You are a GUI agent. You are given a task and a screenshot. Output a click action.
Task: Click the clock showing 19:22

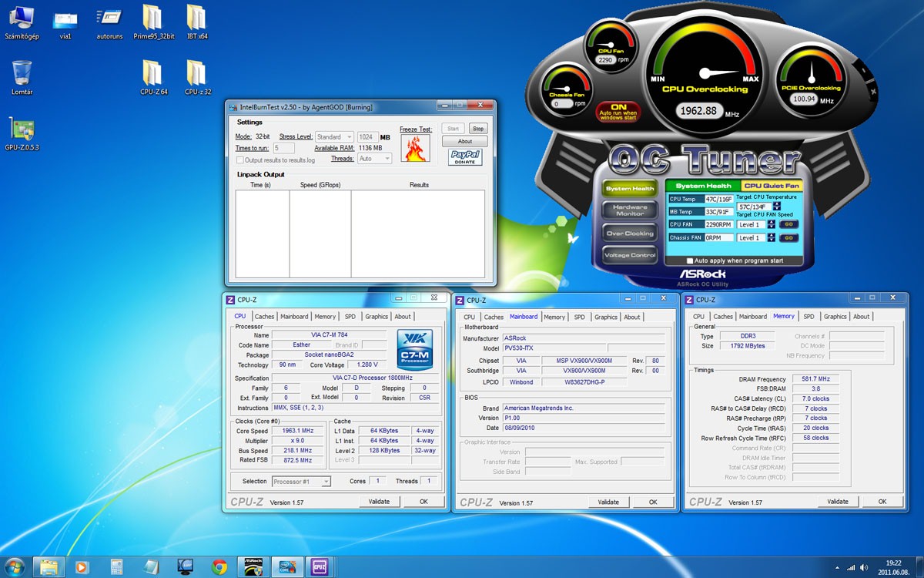(894, 563)
